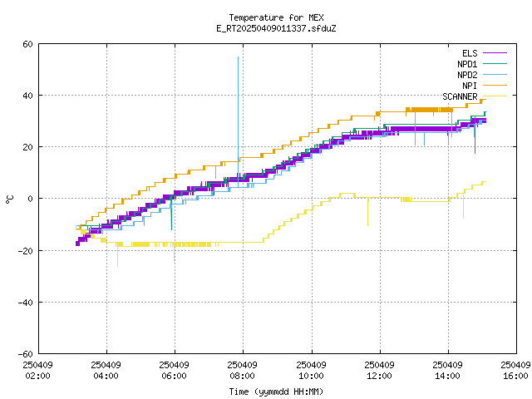Click the 08:00 tick on the time axis

[x=242, y=371]
